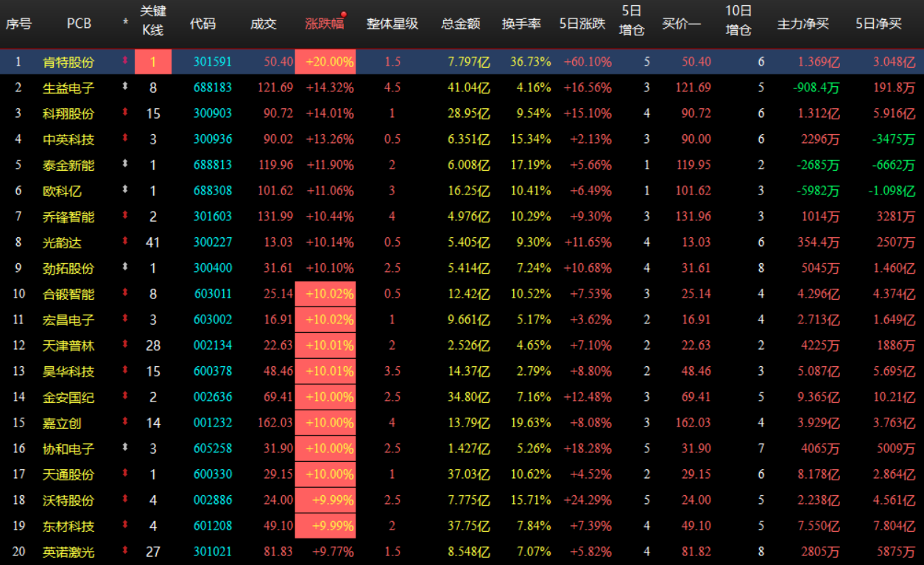Click the marker icon beside 肯特股份
924x565 pixels.
(x=125, y=62)
